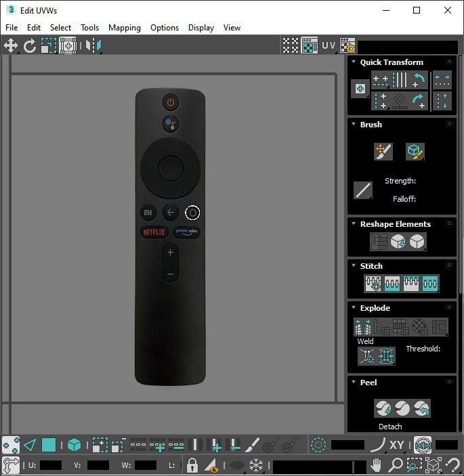
Task: Click Relax Until Flat in Reshape Elements
Action: (x=398, y=242)
